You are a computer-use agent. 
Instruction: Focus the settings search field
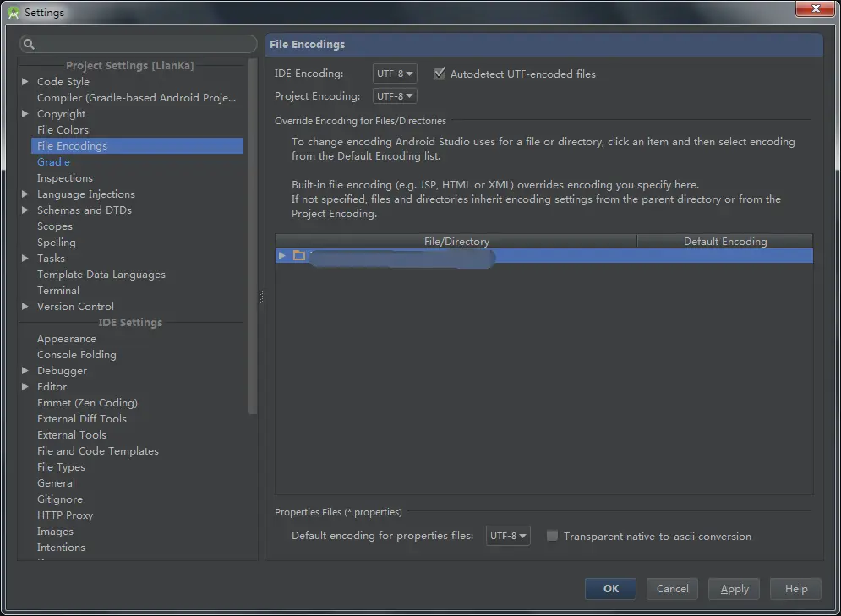139,44
